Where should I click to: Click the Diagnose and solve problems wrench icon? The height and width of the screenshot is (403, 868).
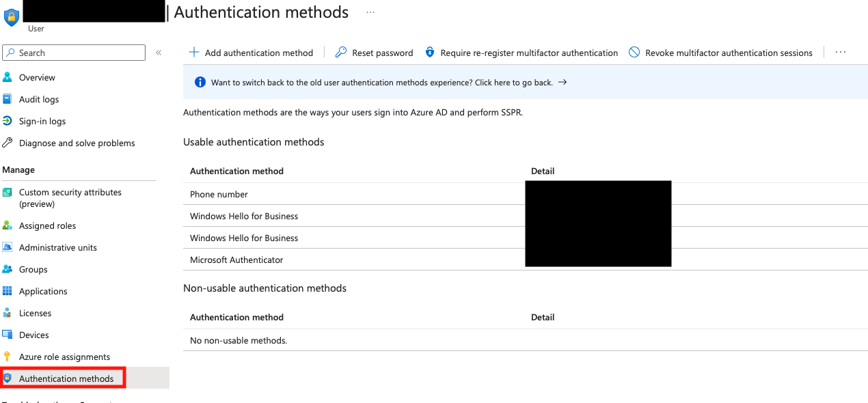click(x=8, y=143)
